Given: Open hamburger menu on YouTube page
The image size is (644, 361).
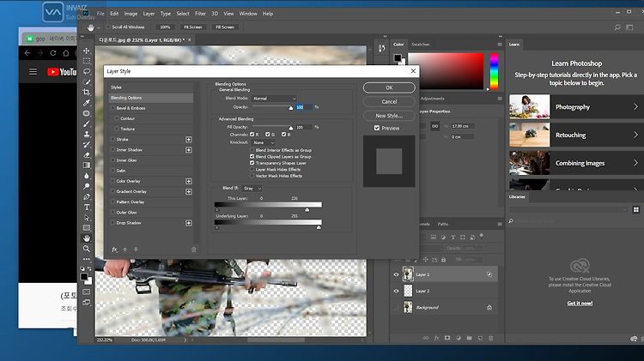Looking at the screenshot, I should pos(33,72).
